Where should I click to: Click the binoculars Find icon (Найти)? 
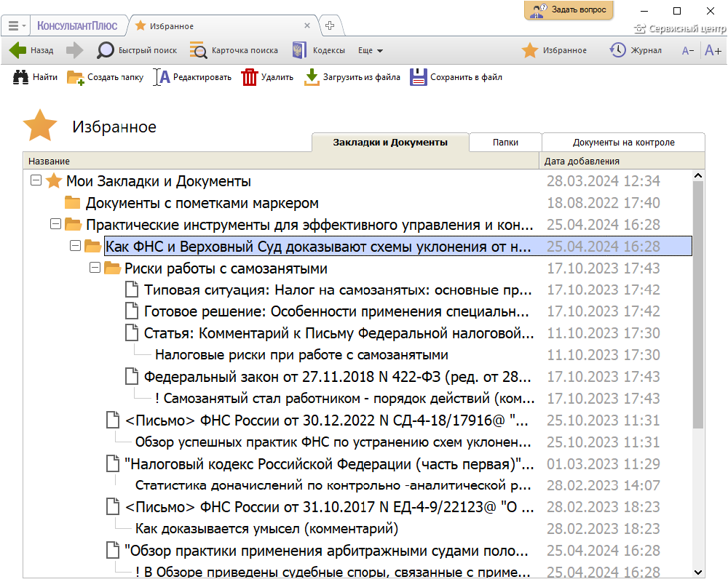(21, 77)
